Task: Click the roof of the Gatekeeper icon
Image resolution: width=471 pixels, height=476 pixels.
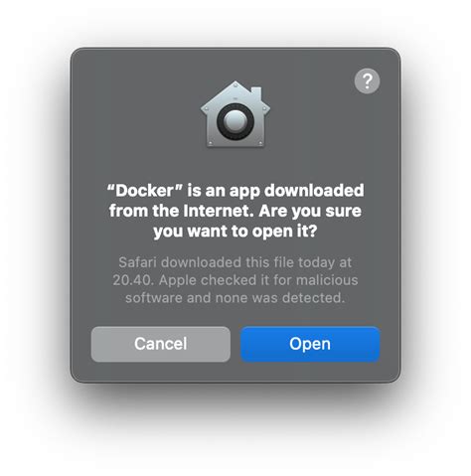Action: click(x=235, y=94)
